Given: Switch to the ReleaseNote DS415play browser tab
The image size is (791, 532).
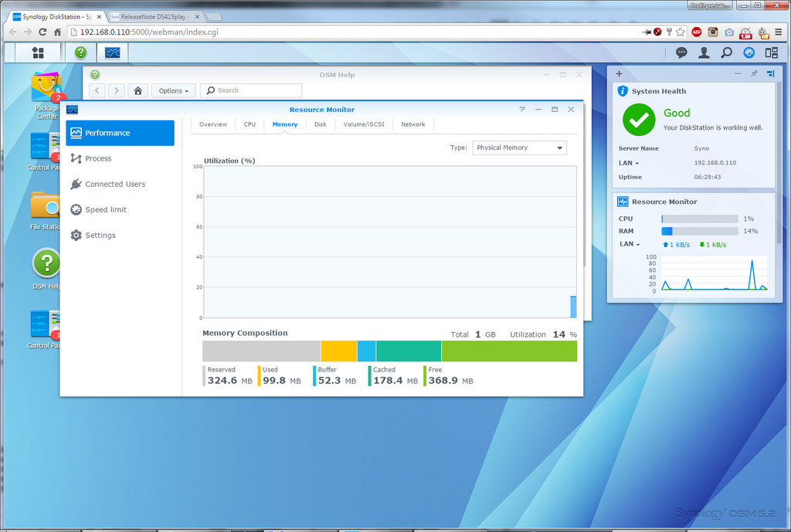Looking at the screenshot, I should (155, 17).
